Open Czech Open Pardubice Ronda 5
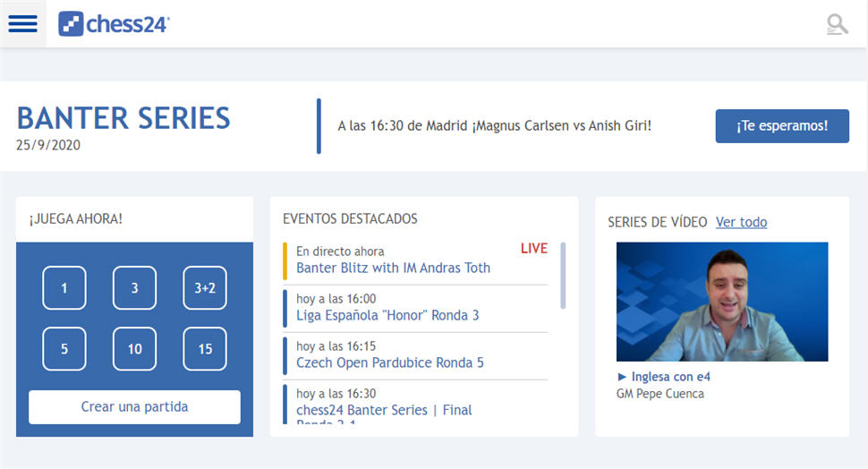The image size is (868, 469). click(x=390, y=362)
